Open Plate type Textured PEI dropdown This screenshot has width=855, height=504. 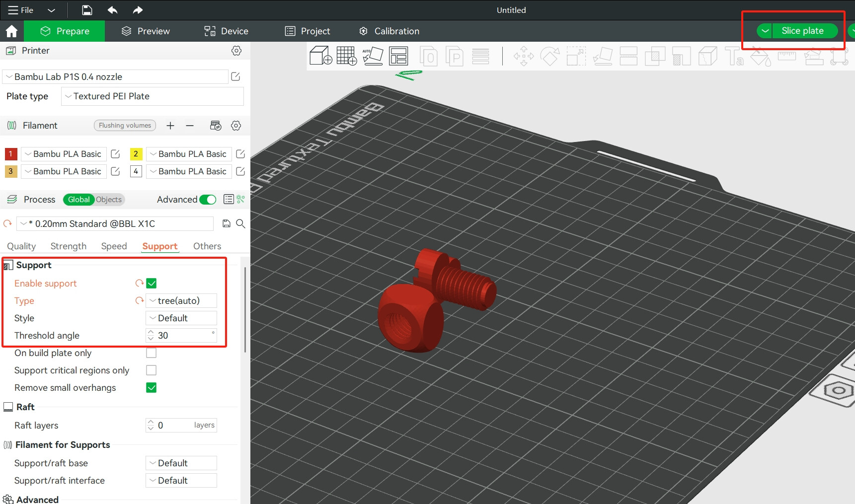pos(152,96)
